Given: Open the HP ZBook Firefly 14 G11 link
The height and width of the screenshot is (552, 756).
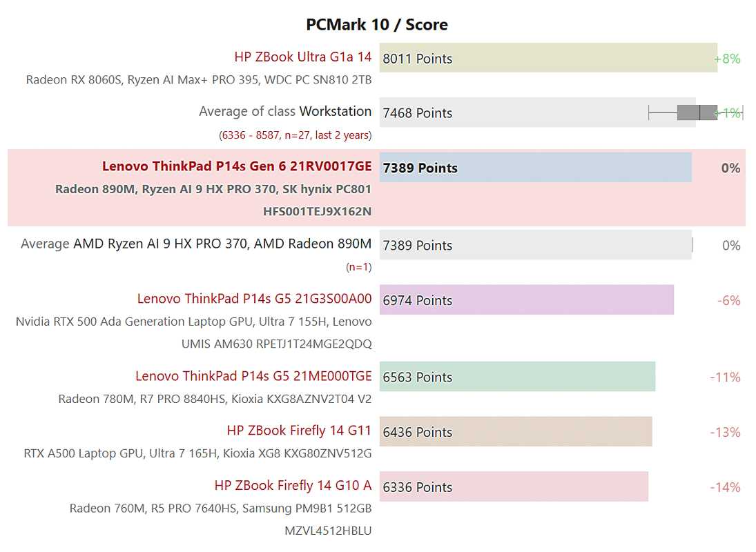Looking at the screenshot, I should 299,431.
